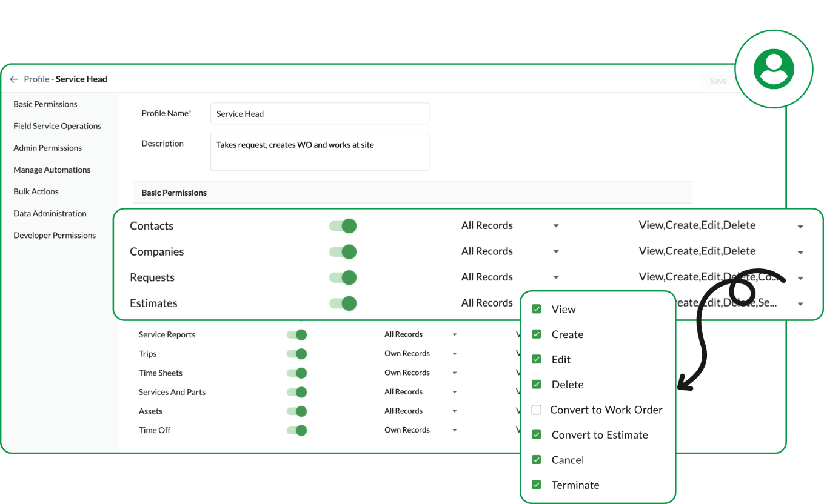Toggle the Time Off permission switch

coord(296,430)
